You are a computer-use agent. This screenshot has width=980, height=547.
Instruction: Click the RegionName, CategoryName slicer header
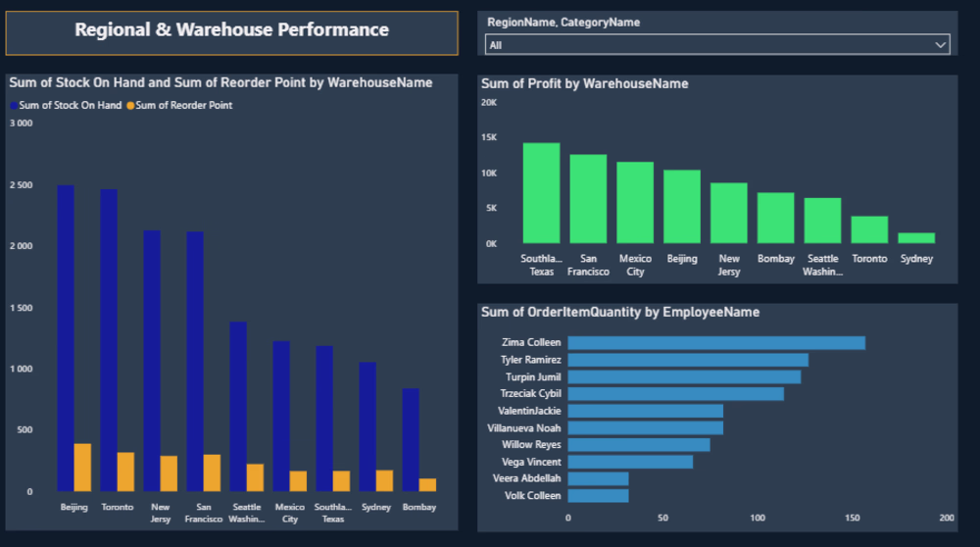pyautogui.click(x=563, y=23)
